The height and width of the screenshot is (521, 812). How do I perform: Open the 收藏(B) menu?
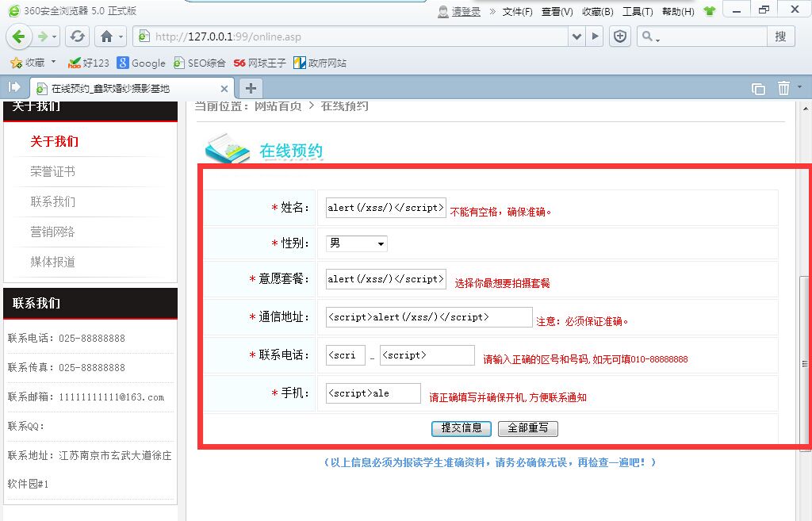coord(598,11)
